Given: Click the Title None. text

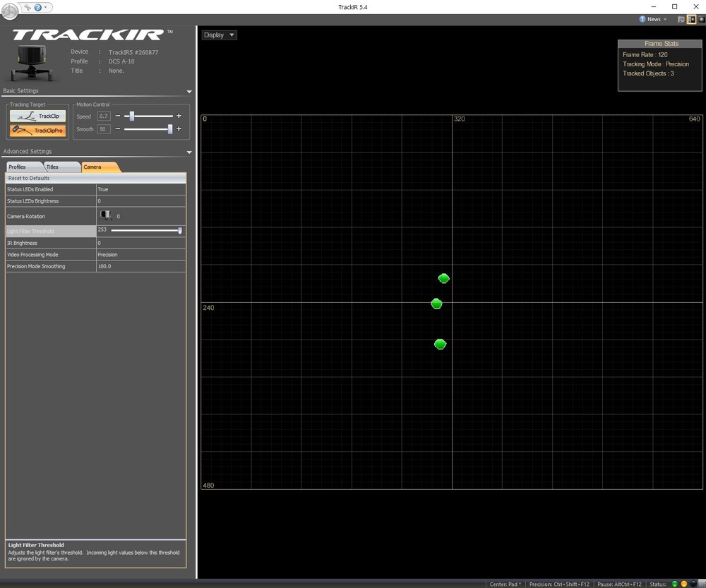Looking at the screenshot, I should (x=116, y=71).
